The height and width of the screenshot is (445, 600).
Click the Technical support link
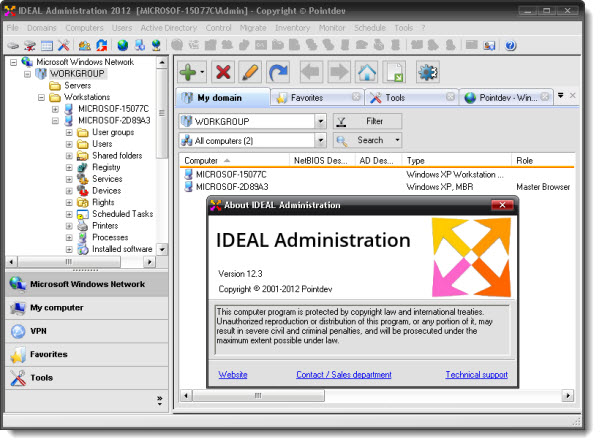click(477, 374)
